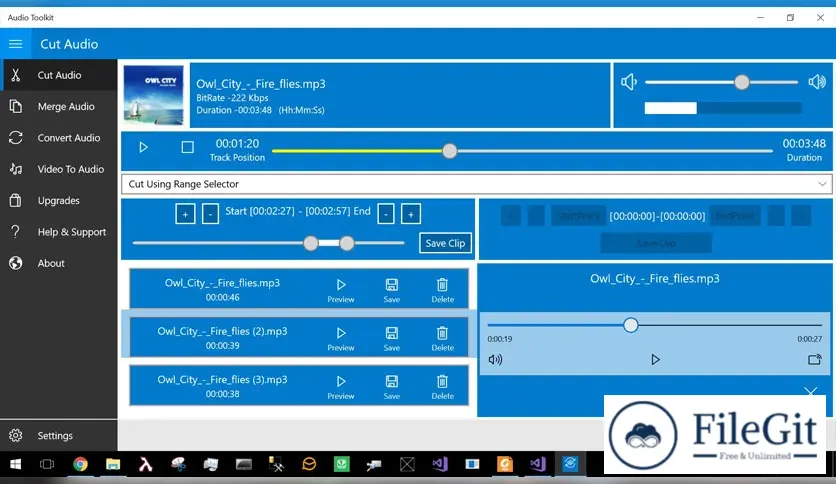Open File Explorer from taskbar
836x484 pixels.
112,464
